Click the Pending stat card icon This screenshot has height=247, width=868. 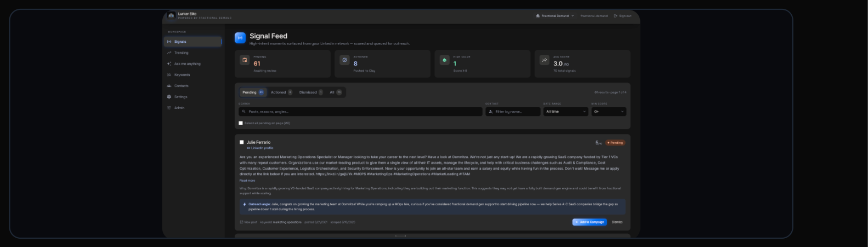[245, 60]
